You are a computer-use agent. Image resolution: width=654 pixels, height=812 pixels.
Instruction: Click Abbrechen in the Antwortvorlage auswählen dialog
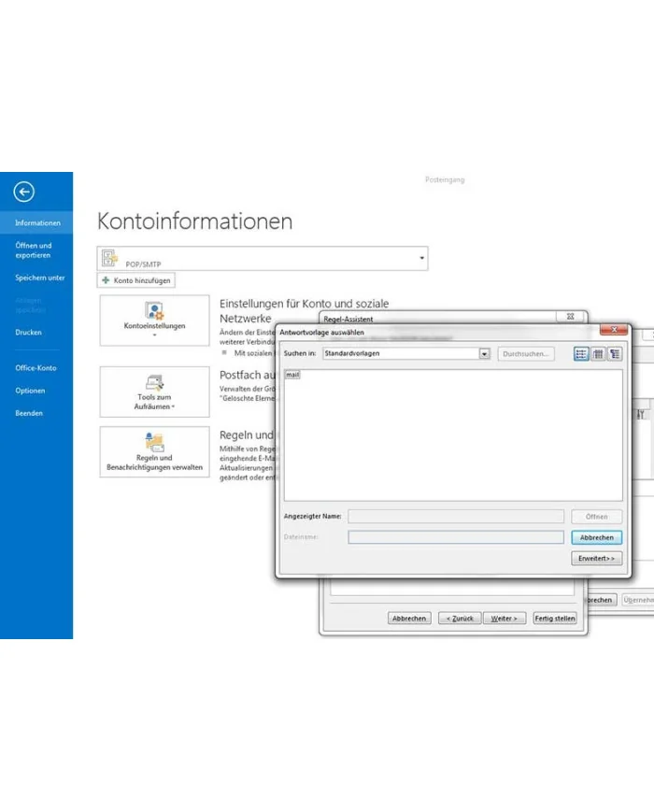pyautogui.click(x=596, y=537)
